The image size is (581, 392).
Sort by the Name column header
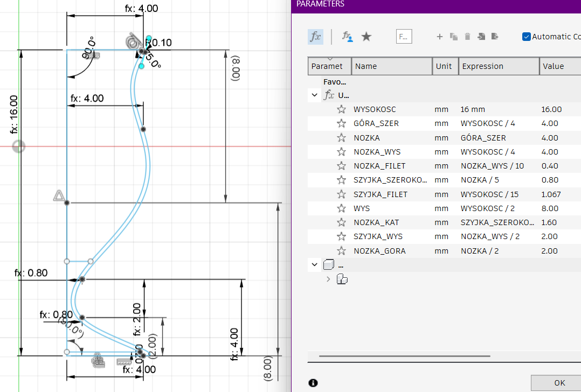[391, 66]
